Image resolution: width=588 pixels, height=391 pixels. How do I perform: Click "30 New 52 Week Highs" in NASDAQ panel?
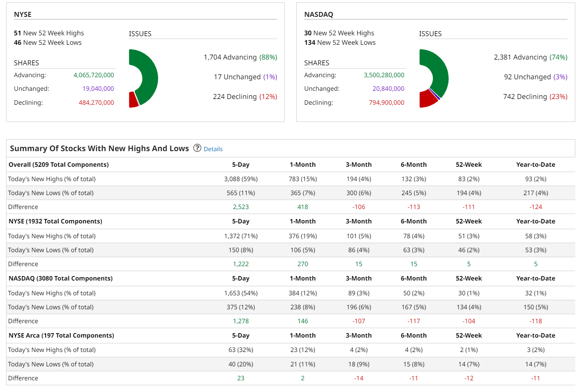(339, 33)
